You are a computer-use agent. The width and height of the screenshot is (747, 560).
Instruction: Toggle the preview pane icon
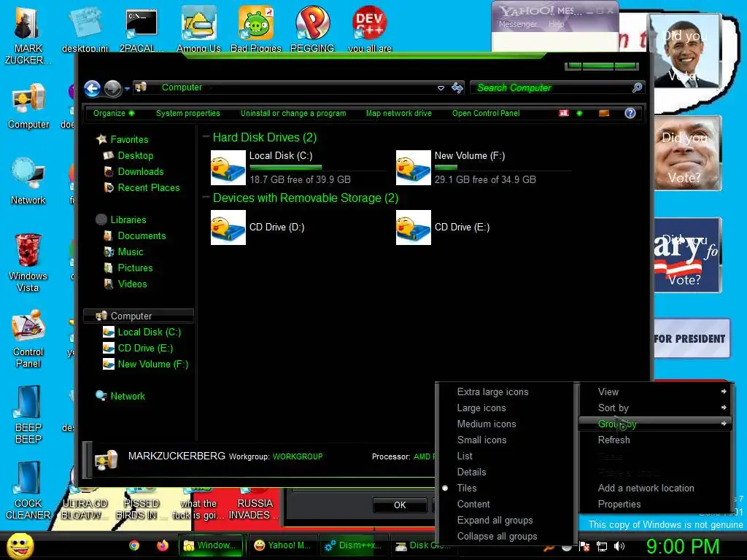point(603,113)
